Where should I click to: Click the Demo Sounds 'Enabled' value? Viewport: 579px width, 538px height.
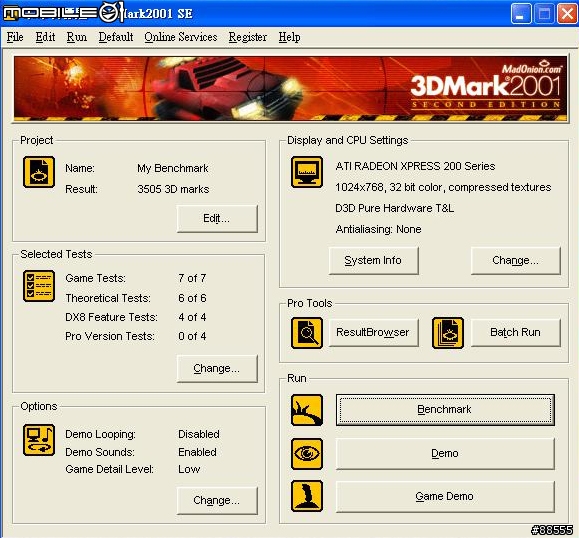[197, 452]
